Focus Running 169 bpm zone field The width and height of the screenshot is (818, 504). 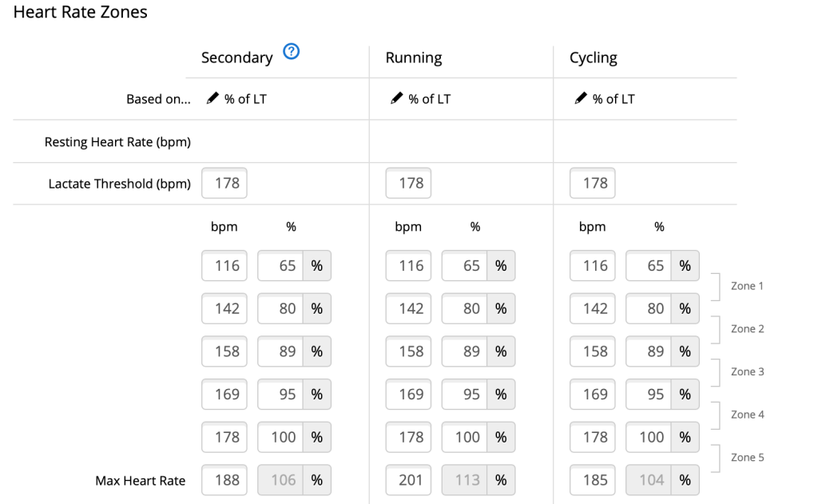[x=408, y=394]
